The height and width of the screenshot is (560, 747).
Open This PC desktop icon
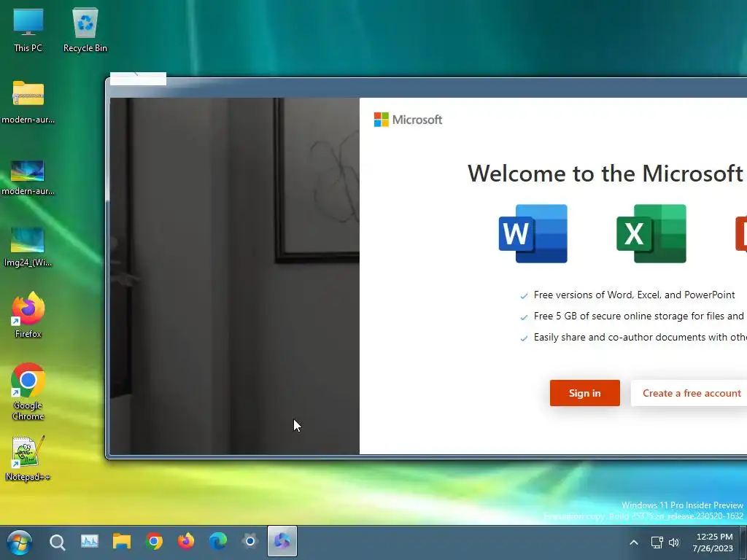[28, 29]
